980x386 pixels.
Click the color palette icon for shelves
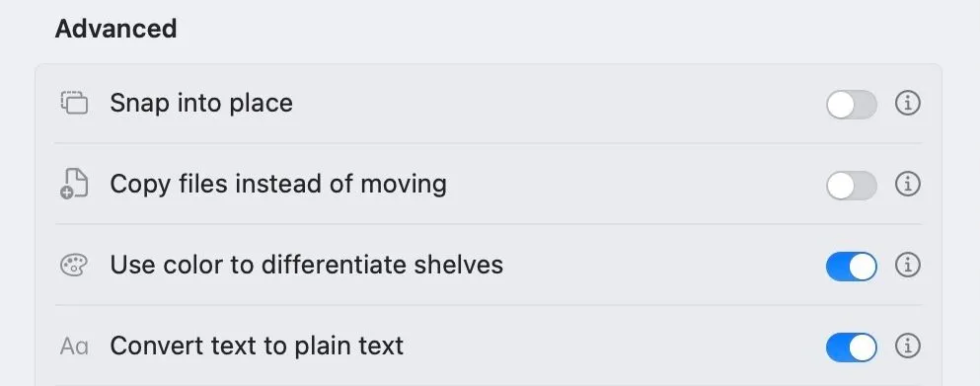click(x=74, y=266)
